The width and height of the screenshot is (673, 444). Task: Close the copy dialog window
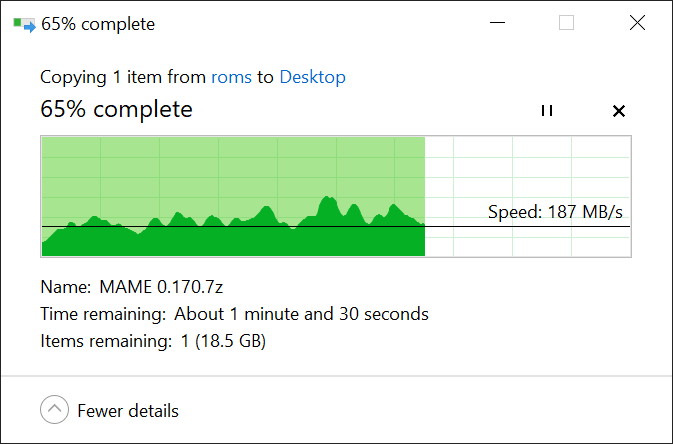pyautogui.click(x=637, y=23)
